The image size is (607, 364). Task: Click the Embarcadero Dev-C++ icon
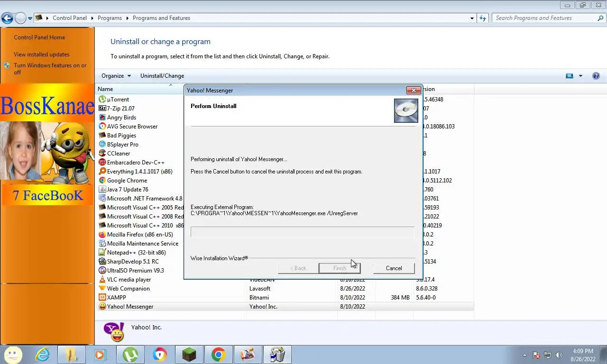click(102, 163)
